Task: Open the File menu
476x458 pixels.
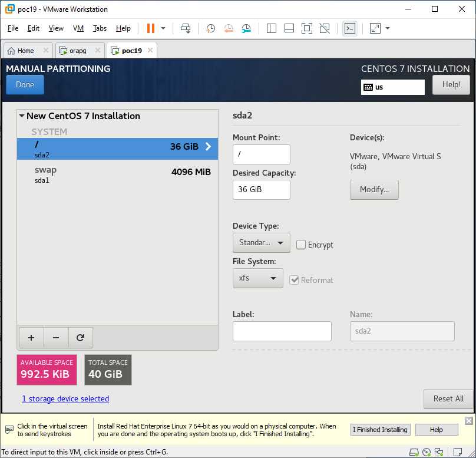Action: pyautogui.click(x=13, y=28)
